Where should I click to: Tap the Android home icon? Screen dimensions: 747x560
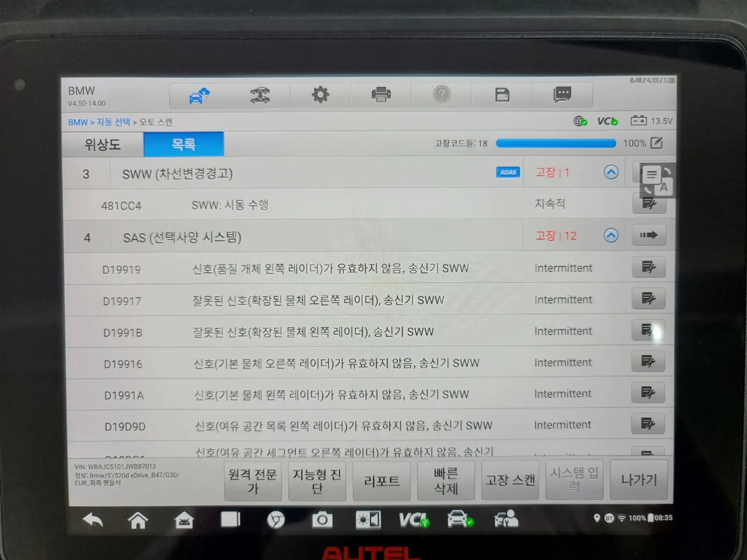click(x=138, y=520)
